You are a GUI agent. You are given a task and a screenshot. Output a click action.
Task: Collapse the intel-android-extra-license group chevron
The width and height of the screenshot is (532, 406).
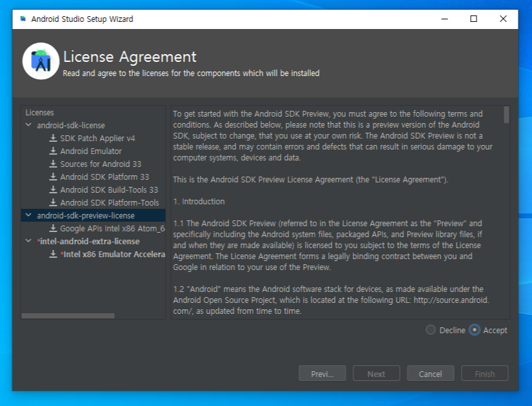[x=28, y=241]
